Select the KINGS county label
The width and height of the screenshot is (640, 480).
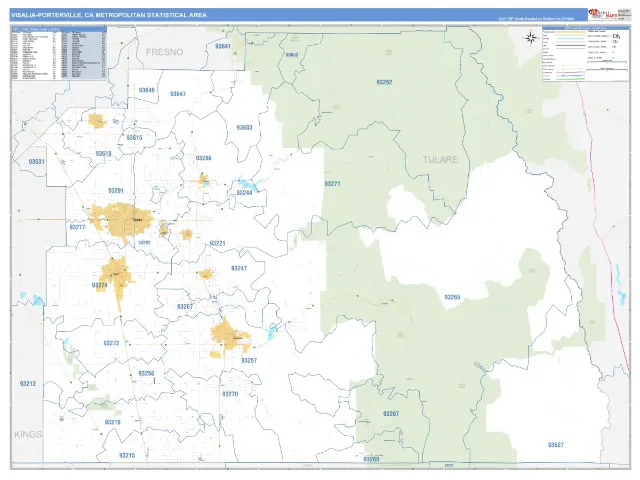coord(28,434)
